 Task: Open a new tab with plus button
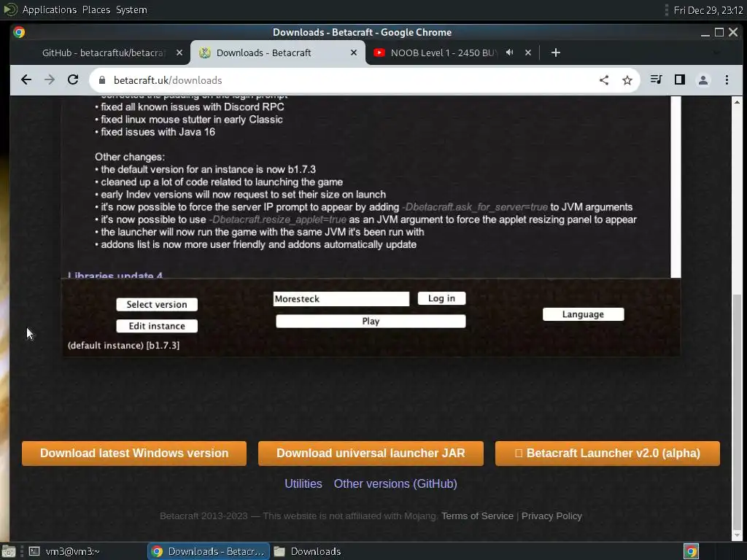click(555, 52)
